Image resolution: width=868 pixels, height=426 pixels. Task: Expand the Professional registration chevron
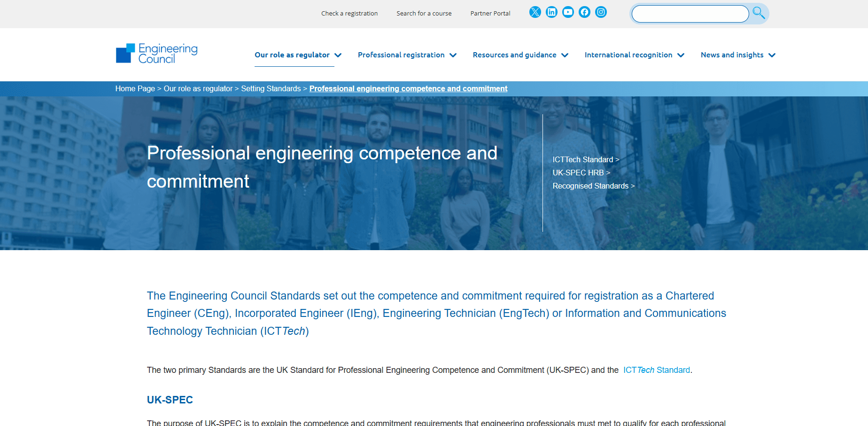click(453, 55)
